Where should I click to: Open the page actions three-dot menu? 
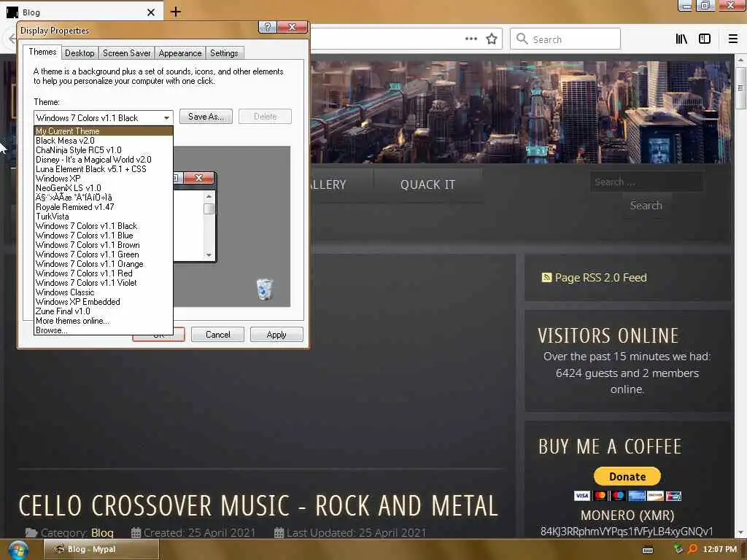click(471, 39)
